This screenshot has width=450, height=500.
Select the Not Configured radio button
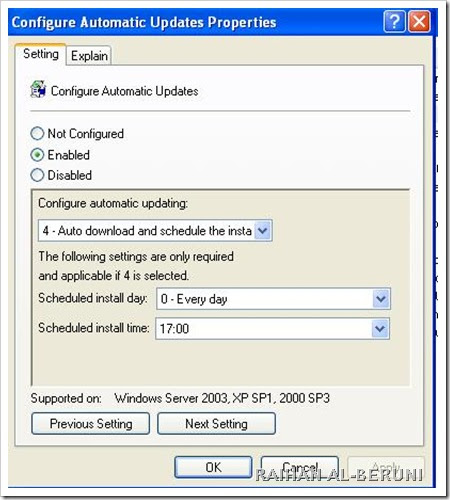(x=37, y=134)
